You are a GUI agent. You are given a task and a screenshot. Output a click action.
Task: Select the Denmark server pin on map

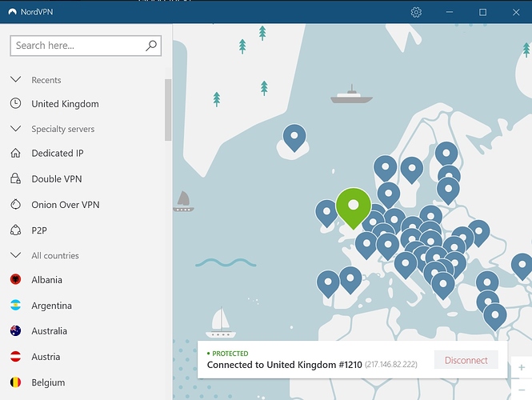pyautogui.click(x=389, y=194)
